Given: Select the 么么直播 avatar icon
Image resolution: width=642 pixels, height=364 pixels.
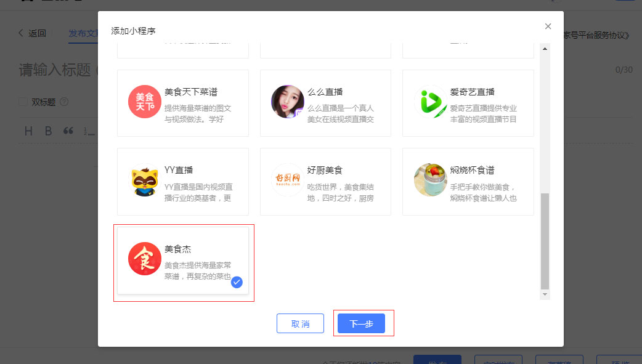Looking at the screenshot, I should (x=288, y=102).
